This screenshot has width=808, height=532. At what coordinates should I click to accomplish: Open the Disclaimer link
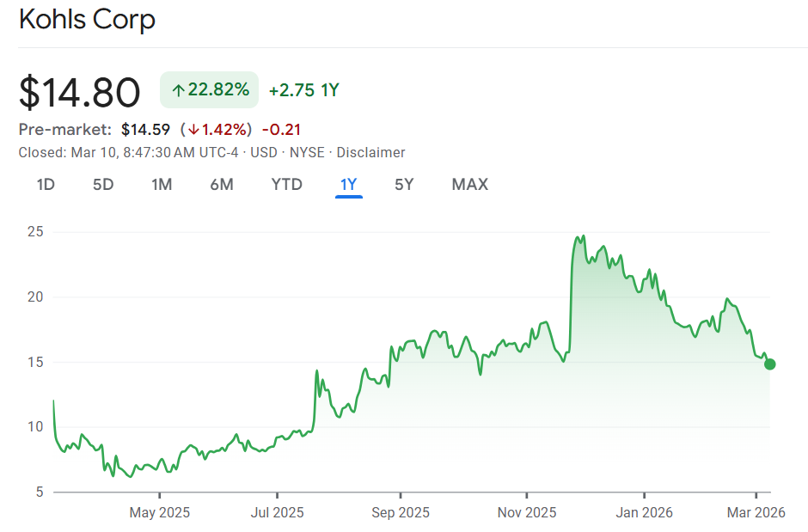(370, 152)
